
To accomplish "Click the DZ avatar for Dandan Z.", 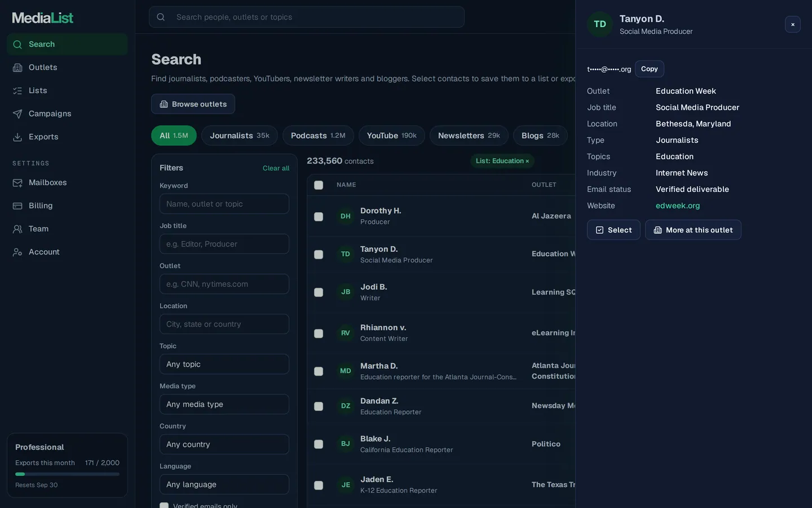I will click(346, 406).
